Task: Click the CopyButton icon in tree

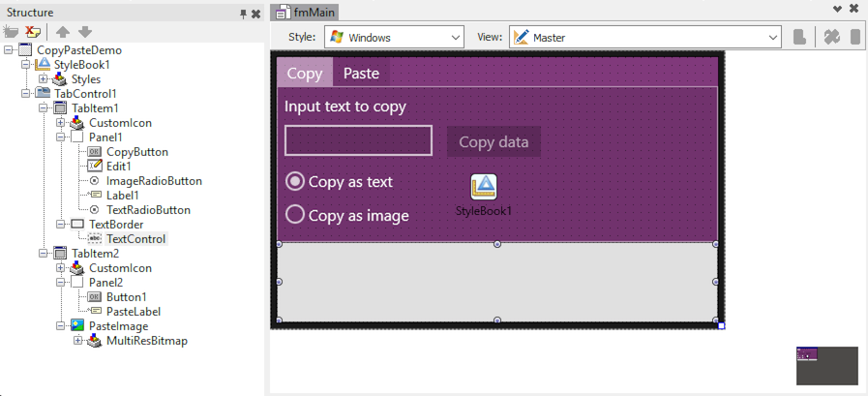Action: (95, 152)
